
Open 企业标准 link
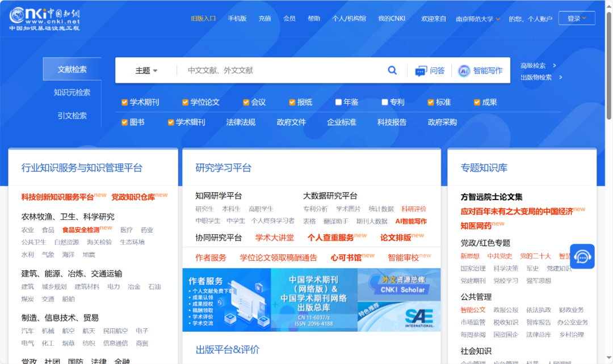[342, 122]
